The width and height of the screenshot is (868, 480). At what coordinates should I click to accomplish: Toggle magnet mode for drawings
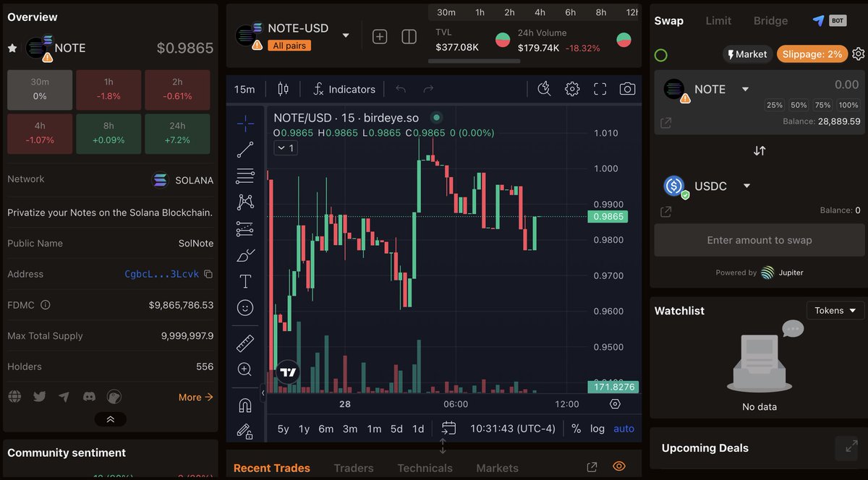pyautogui.click(x=245, y=405)
